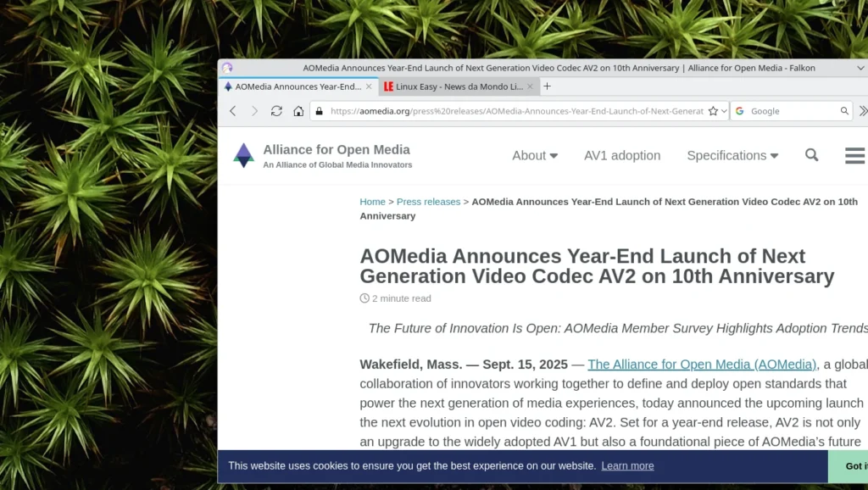Click the Google search magnifier icon
868x490 pixels.
(x=843, y=110)
